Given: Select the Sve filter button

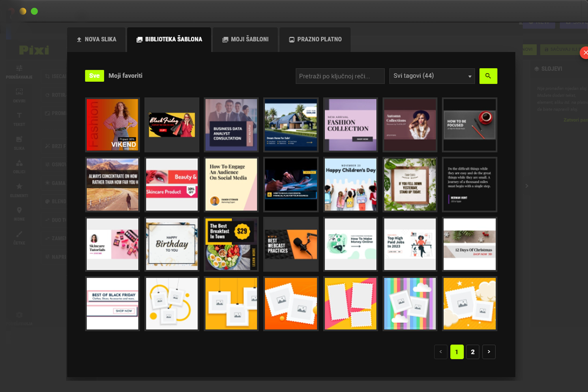Looking at the screenshot, I should [94, 76].
